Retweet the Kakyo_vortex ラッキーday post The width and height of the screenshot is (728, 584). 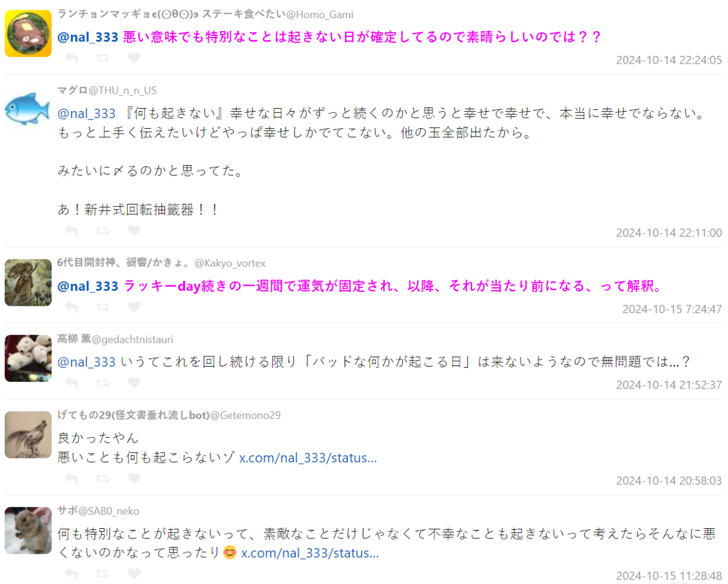point(103,307)
